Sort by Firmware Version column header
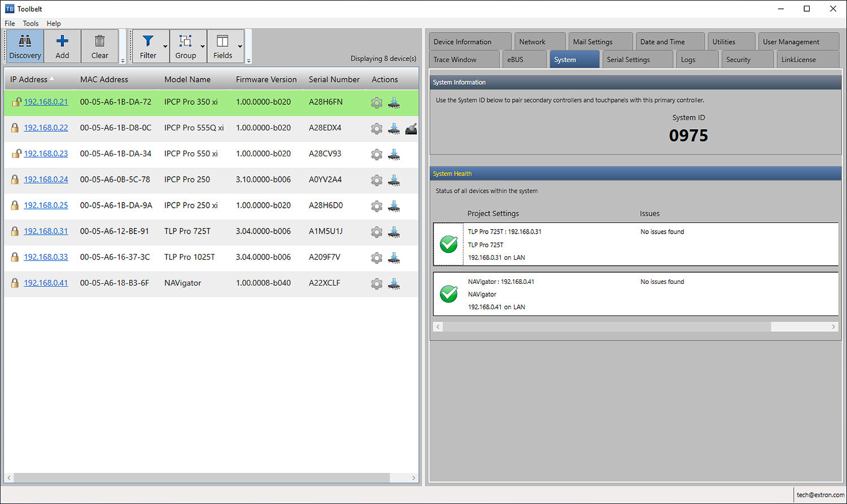Image resolution: width=847 pixels, height=504 pixels. pyautogui.click(x=266, y=80)
